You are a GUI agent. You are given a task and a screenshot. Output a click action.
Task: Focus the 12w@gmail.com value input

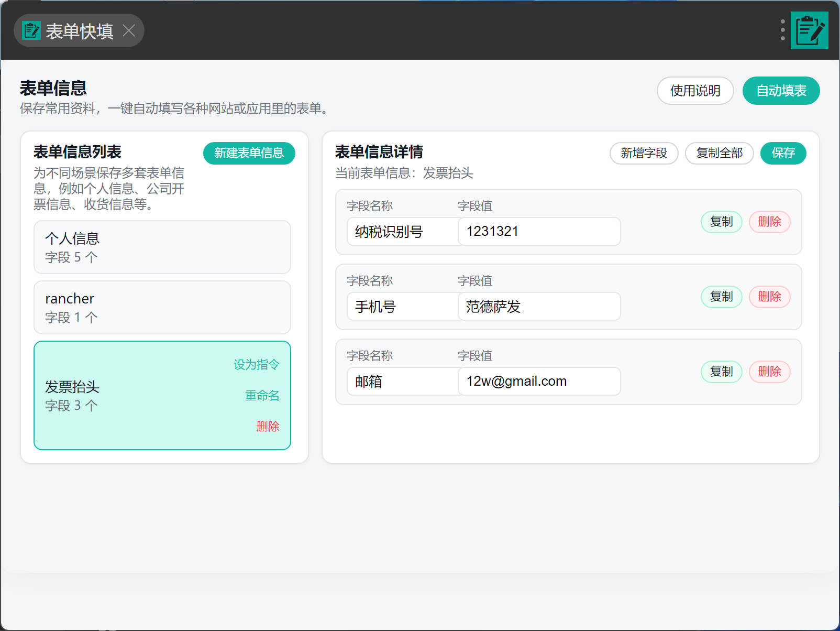(539, 381)
